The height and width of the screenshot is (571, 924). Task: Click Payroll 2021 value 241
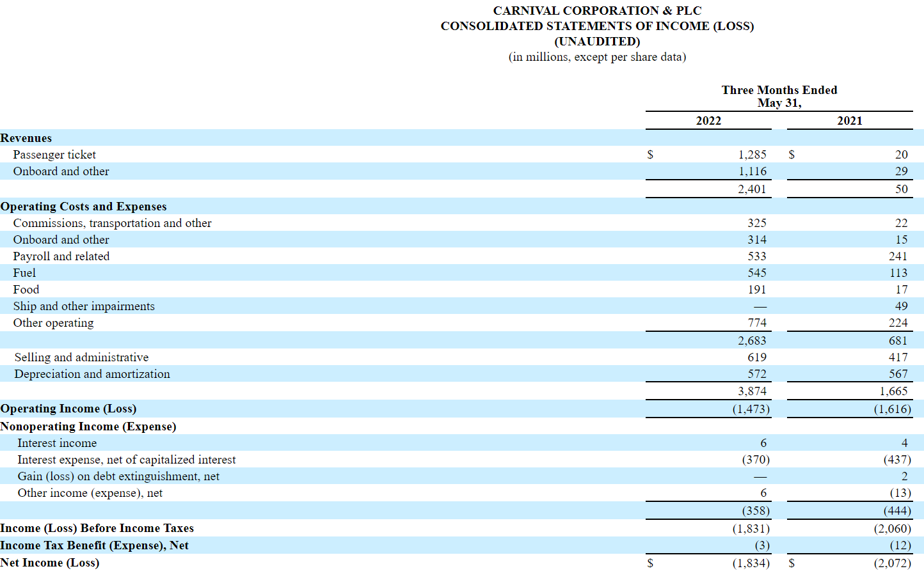(x=898, y=256)
